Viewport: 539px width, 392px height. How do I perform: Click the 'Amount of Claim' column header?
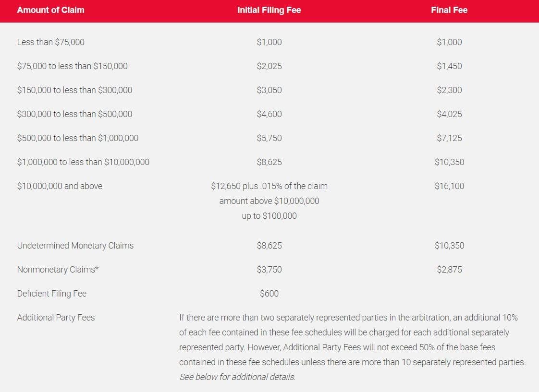(x=50, y=10)
